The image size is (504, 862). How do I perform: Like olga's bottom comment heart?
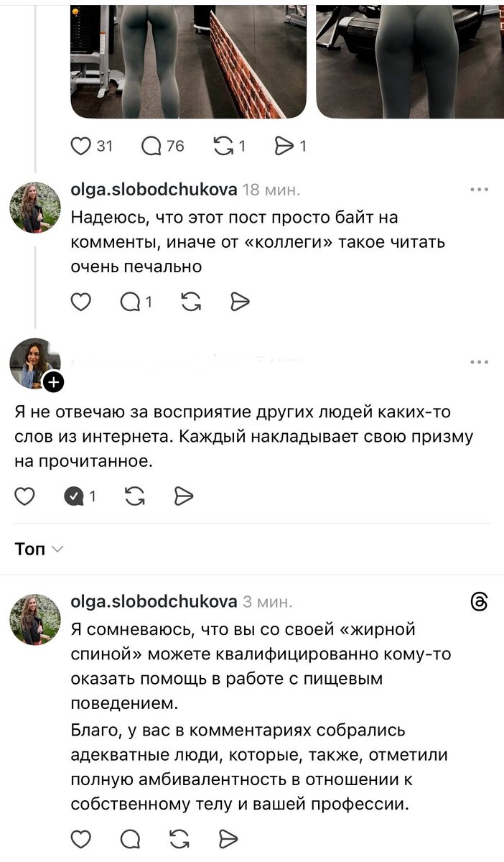(x=80, y=836)
